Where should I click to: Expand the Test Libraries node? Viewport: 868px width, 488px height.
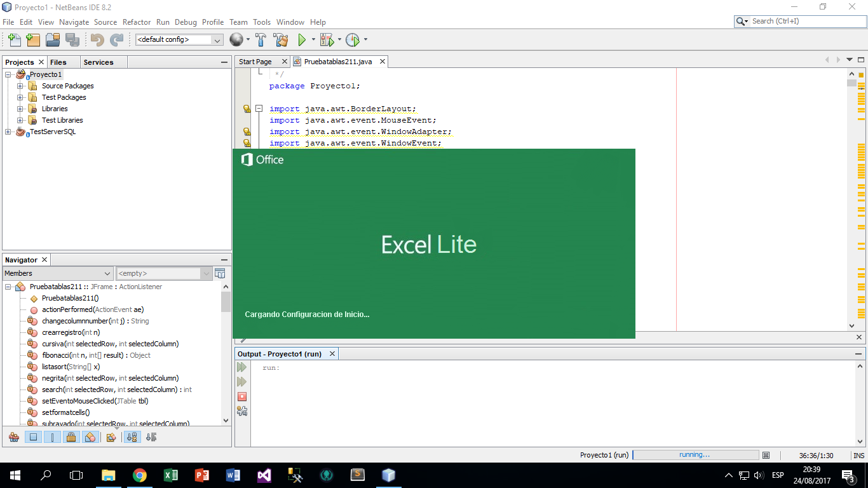tap(20, 120)
